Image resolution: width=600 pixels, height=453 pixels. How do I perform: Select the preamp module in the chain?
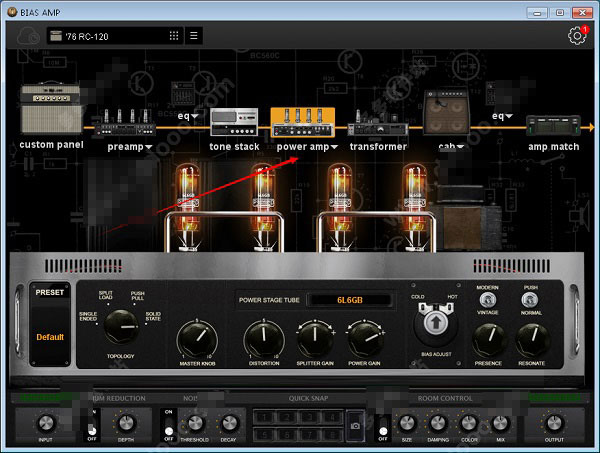pos(125,123)
